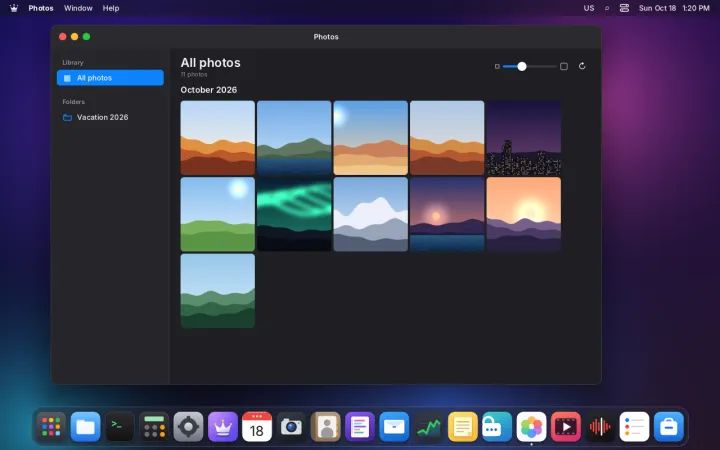Open the dark green forest hills photo
This screenshot has height=450, width=720.
[218, 291]
